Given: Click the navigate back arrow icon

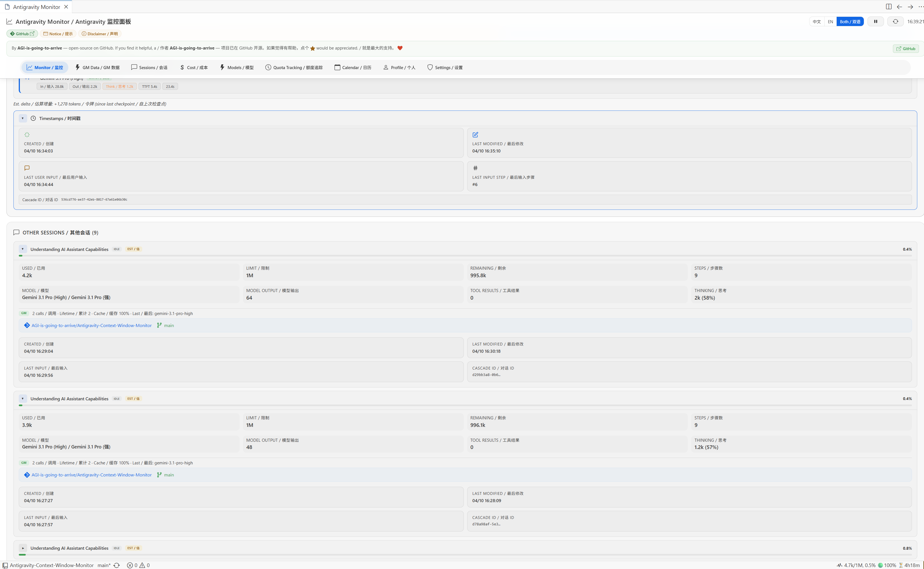Looking at the screenshot, I should pyautogui.click(x=900, y=7).
